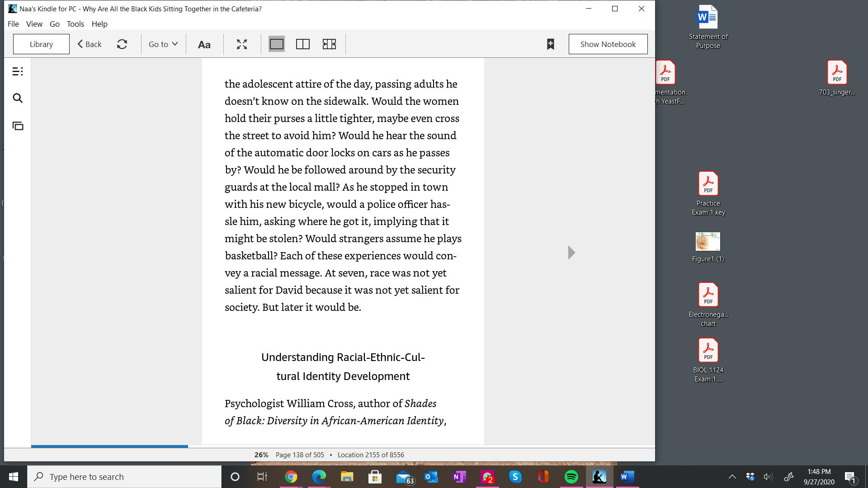
Task: Open Spotify from the taskbar
Action: 571,477
